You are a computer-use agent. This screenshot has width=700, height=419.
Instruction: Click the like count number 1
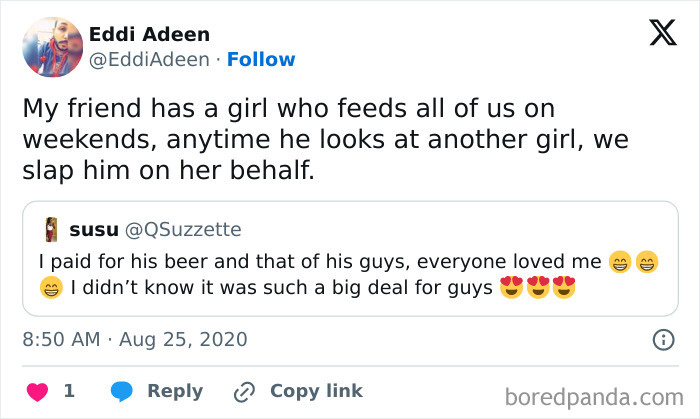point(69,391)
